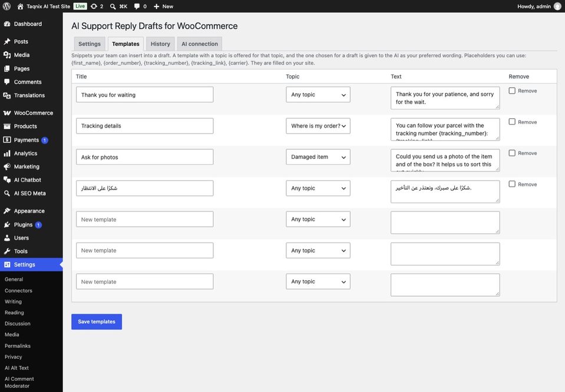Open topic dropdown for the Arabic template
The image size is (565, 392).
point(318,188)
